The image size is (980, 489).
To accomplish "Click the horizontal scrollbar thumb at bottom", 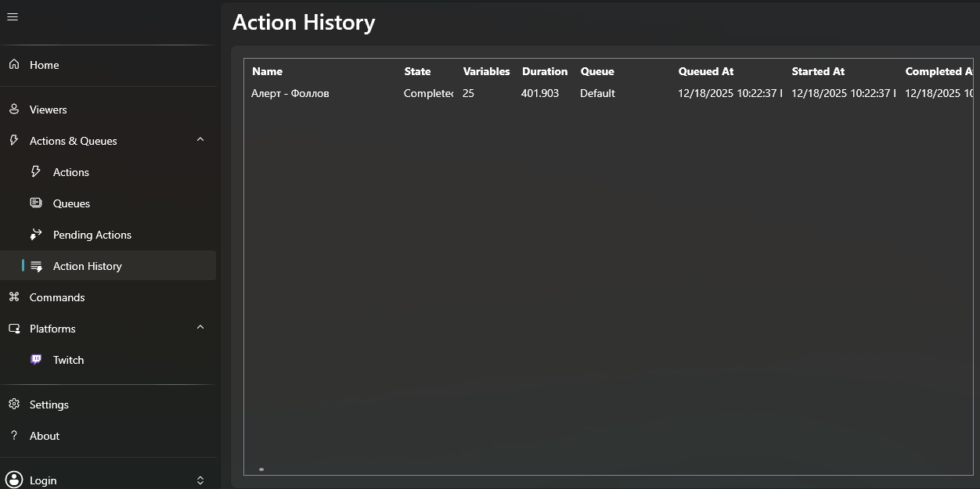I will [261, 469].
